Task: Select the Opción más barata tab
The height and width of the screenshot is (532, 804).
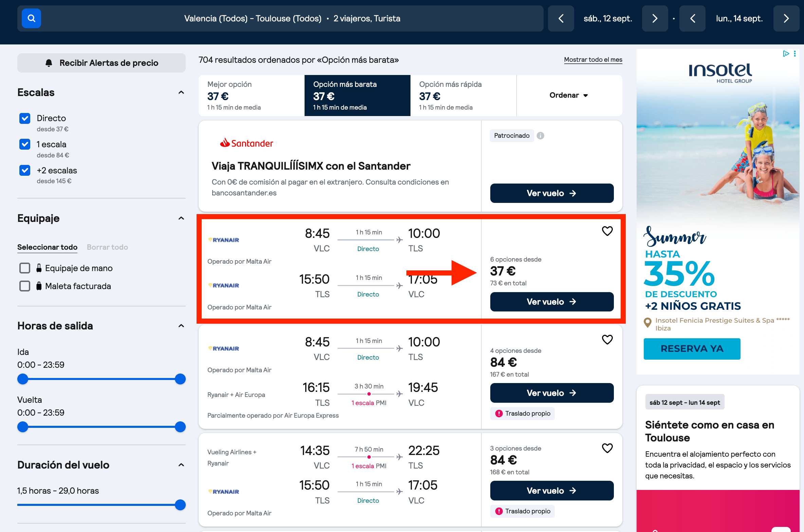Action: pos(358,95)
